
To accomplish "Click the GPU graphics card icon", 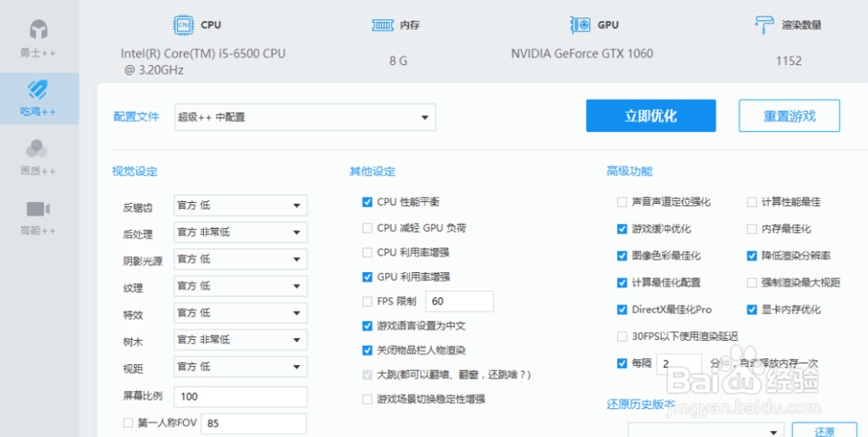I will point(580,25).
